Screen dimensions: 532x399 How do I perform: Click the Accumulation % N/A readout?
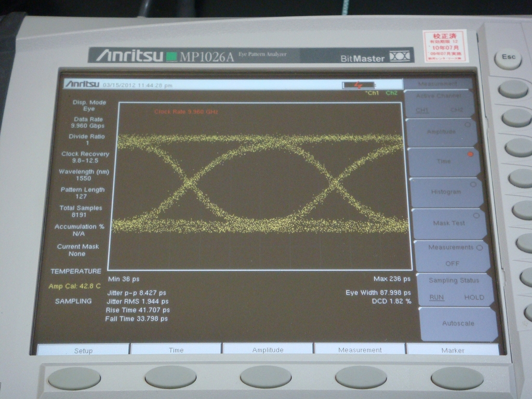[79, 230]
